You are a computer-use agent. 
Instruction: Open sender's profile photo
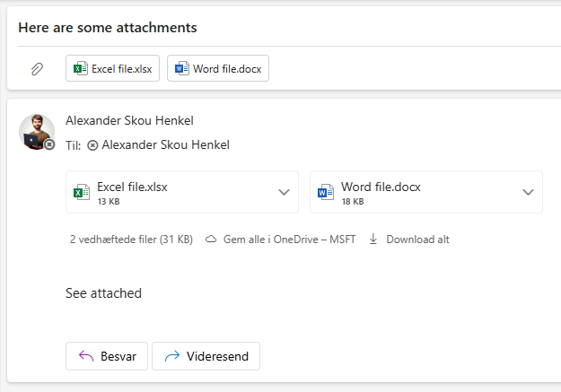point(37,132)
